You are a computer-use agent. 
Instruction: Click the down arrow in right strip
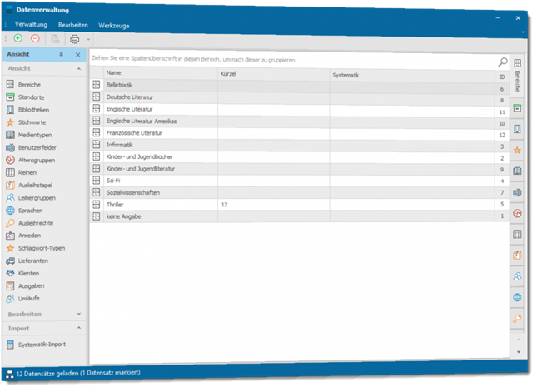click(x=519, y=352)
